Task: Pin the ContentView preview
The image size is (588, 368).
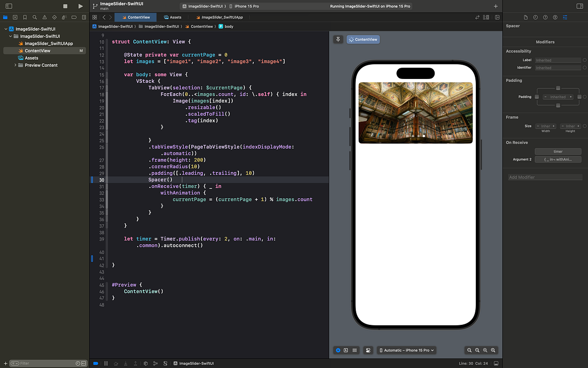Action: pos(338,39)
